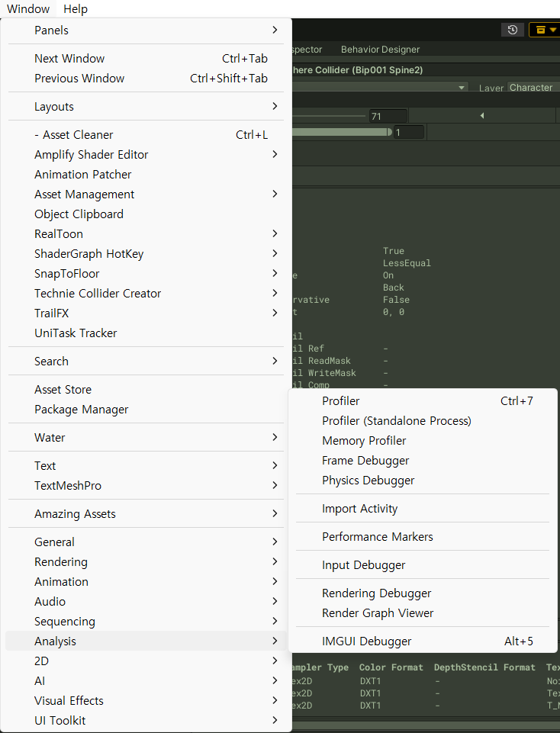Viewport: 560px width, 733px height.
Task: Adjust the green slider handle
Action: 389,132
